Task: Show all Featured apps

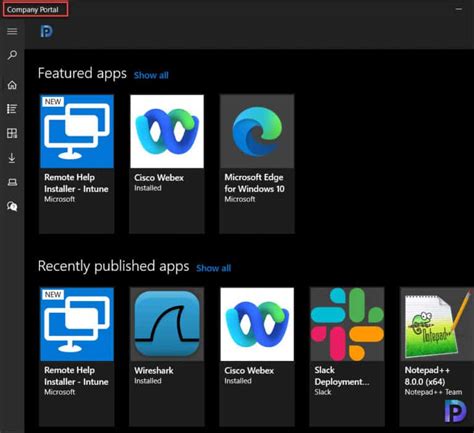Action: pyautogui.click(x=151, y=75)
